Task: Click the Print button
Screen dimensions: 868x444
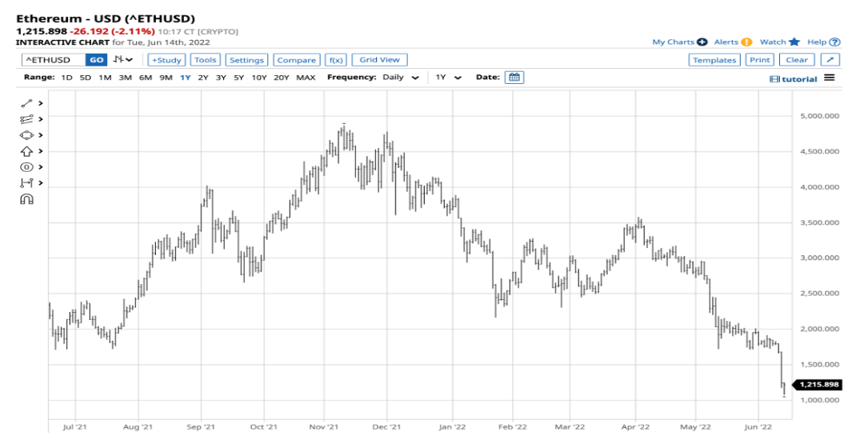Action: click(760, 60)
